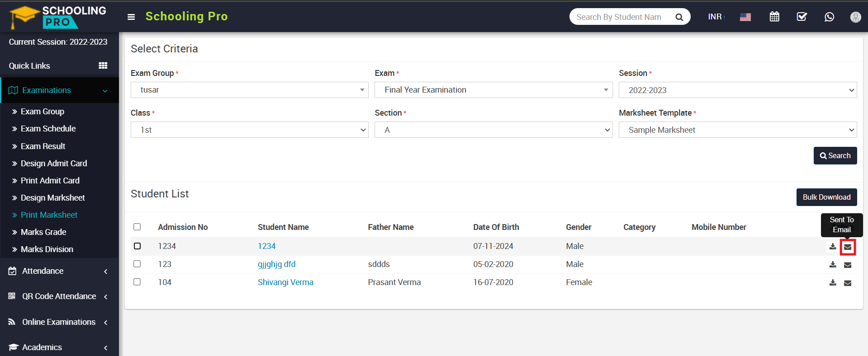Open the Exam Group dropdown showing tusar
This screenshot has height=356, width=868.
[x=250, y=90]
